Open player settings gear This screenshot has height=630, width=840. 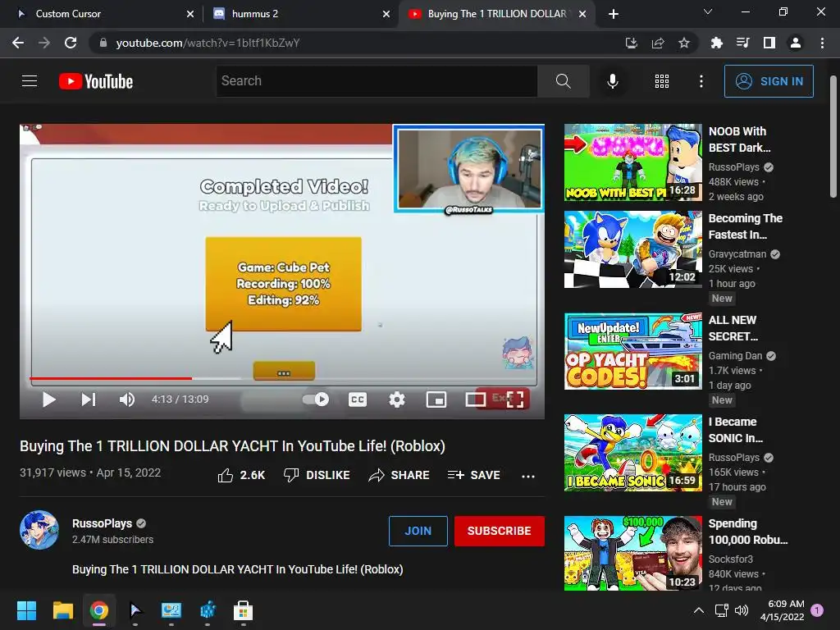point(397,399)
